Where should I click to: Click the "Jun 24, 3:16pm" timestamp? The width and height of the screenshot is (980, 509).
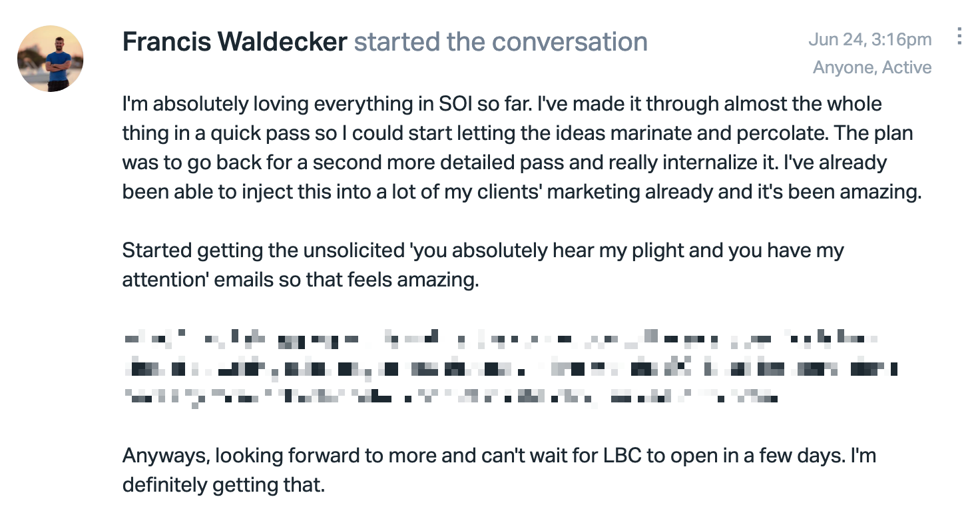[870, 39]
